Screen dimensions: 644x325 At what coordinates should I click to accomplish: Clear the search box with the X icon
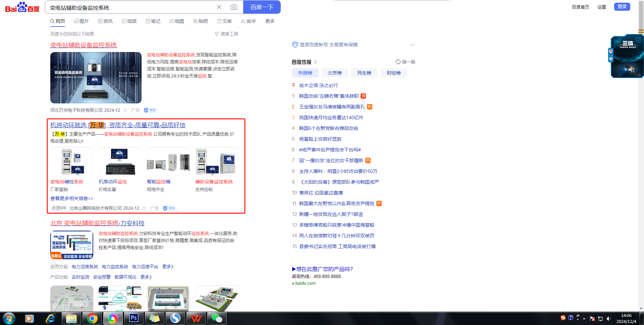[x=219, y=7]
